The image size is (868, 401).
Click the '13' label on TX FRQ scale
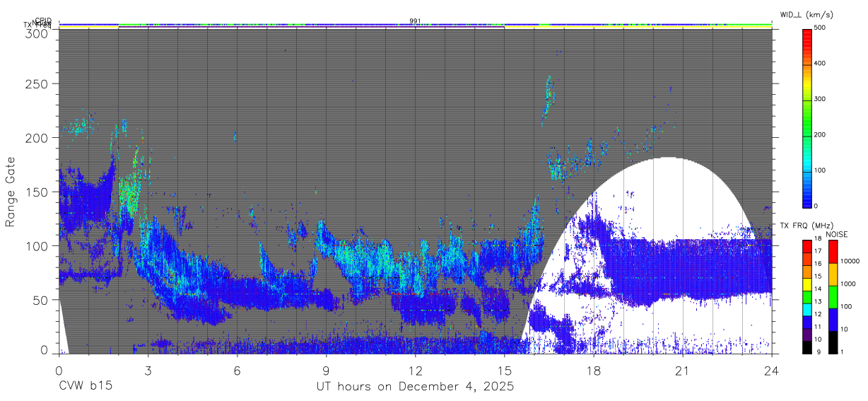tap(818, 301)
